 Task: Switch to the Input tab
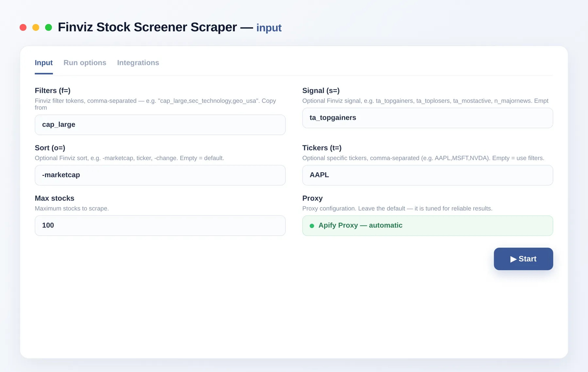pos(44,63)
